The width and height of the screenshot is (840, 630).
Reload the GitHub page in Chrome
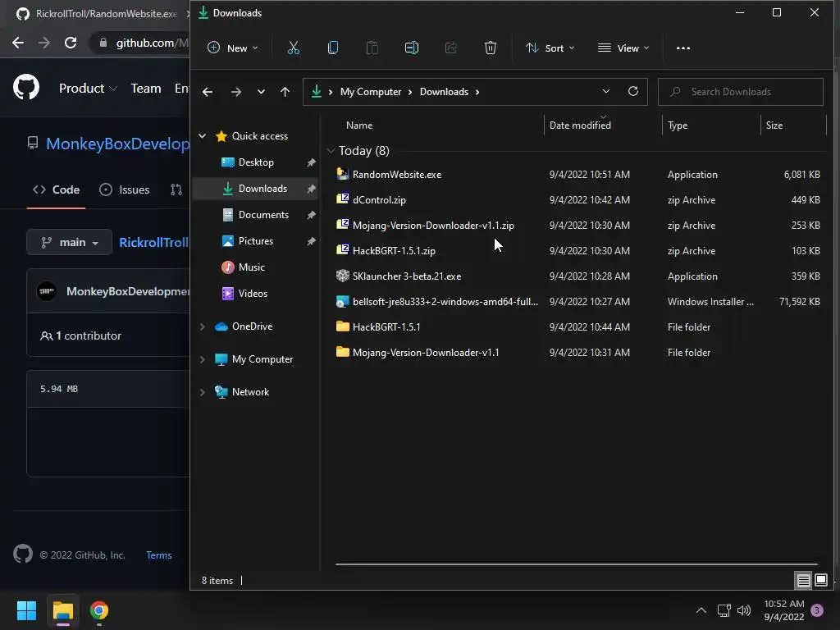click(71, 43)
